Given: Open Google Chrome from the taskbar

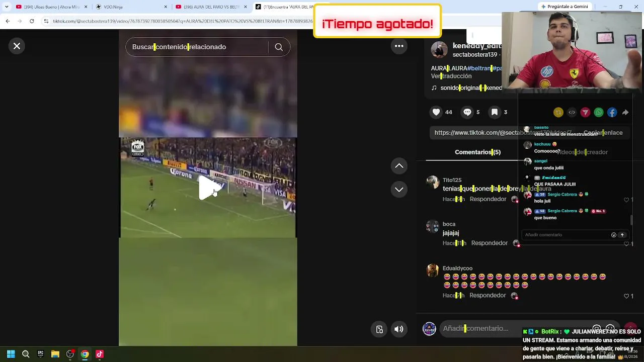Looking at the screenshot, I should pyautogui.click(x=85, y=354).
